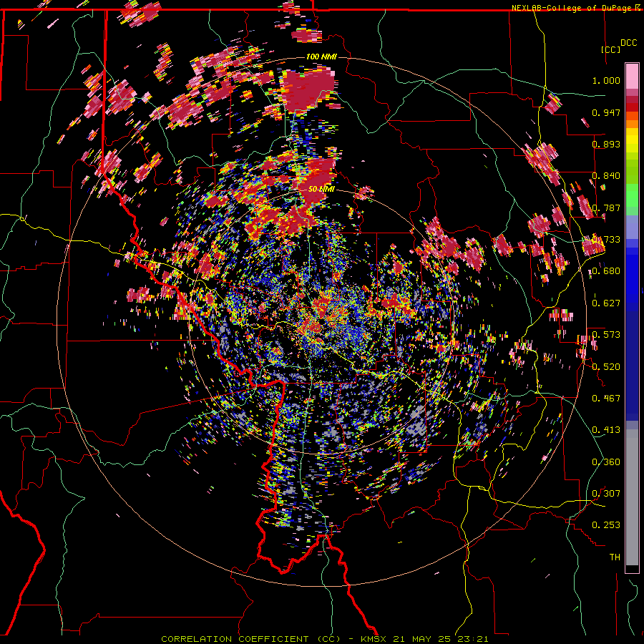The image size is (644, 644).
Task: Click the TH threshold label
Action: 615,557
